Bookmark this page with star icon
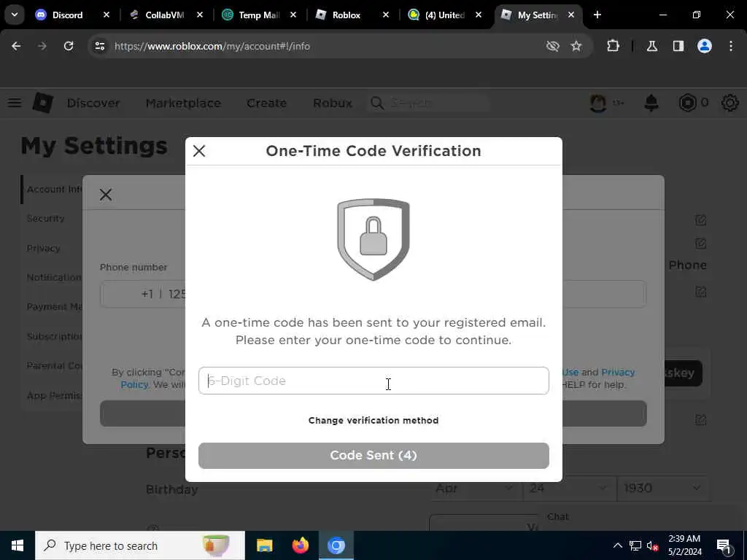Screen dimensions: 747x560 click(576, 46)
